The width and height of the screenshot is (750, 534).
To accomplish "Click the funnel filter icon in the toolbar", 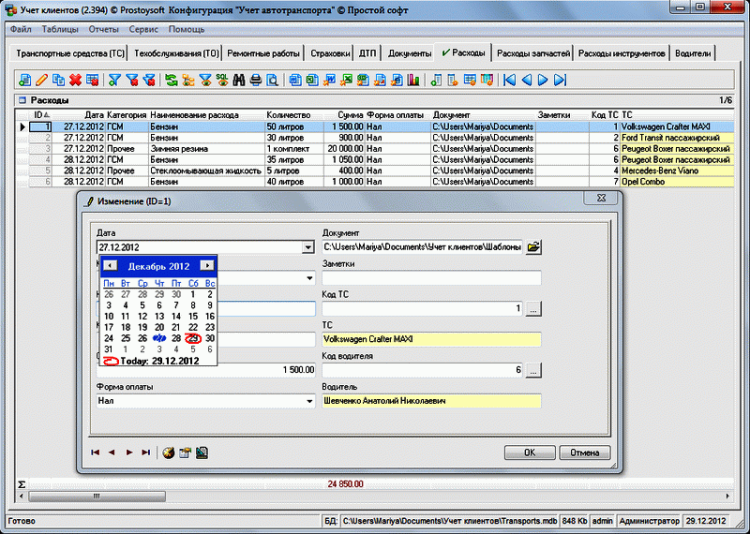I will 115,79.
